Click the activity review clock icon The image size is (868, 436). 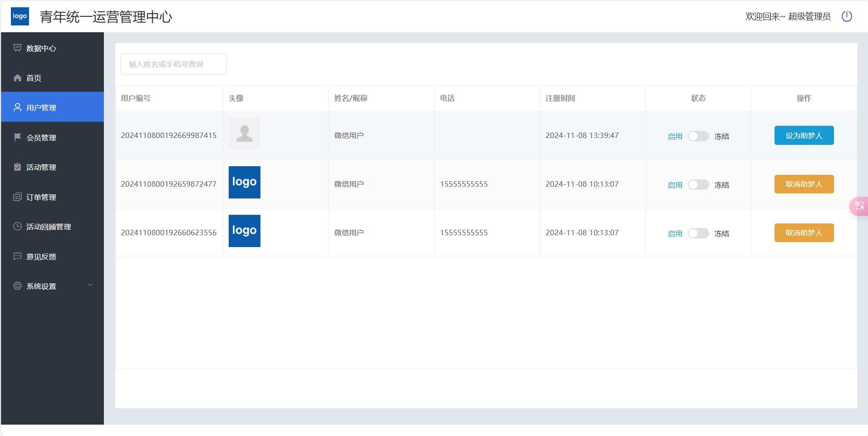pyautogui.click(x=17, y=226)
